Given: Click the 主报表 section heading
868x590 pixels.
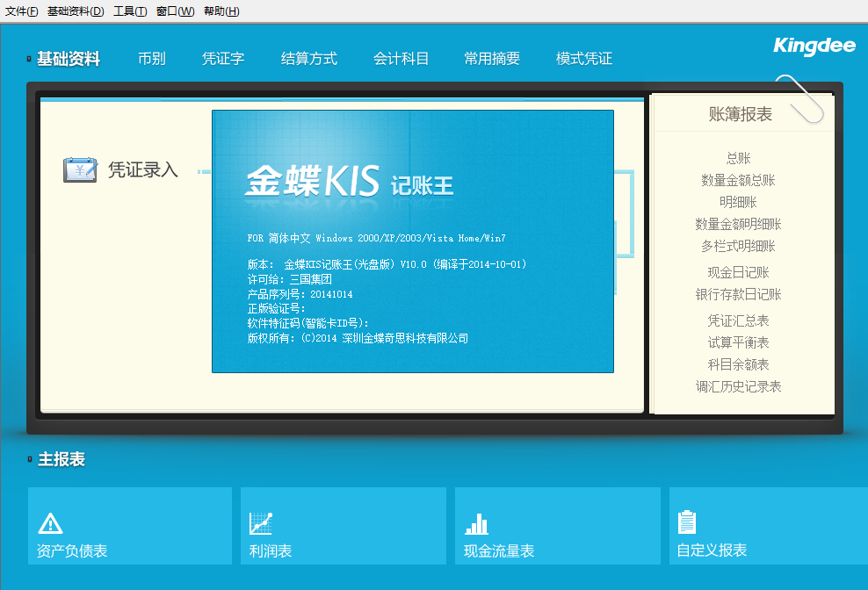Looking at the screenshot, I should (61, 459).
